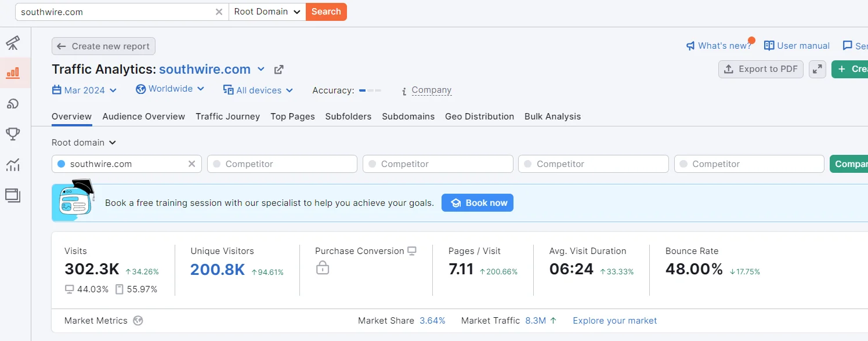The image size is (868, 341).
Task: Open southwire.com in external link icon
Action: coord(279,70)
